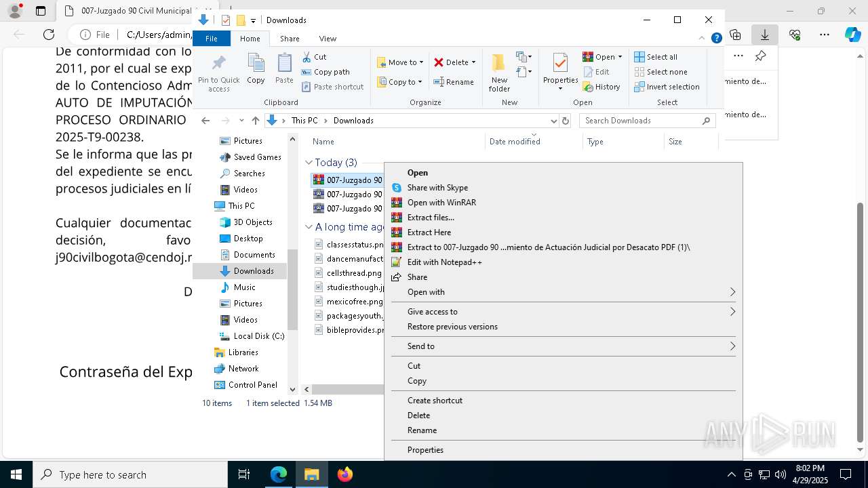Open the File ribbon tab
Screen dimensions: 868x488
click(212, 39)
